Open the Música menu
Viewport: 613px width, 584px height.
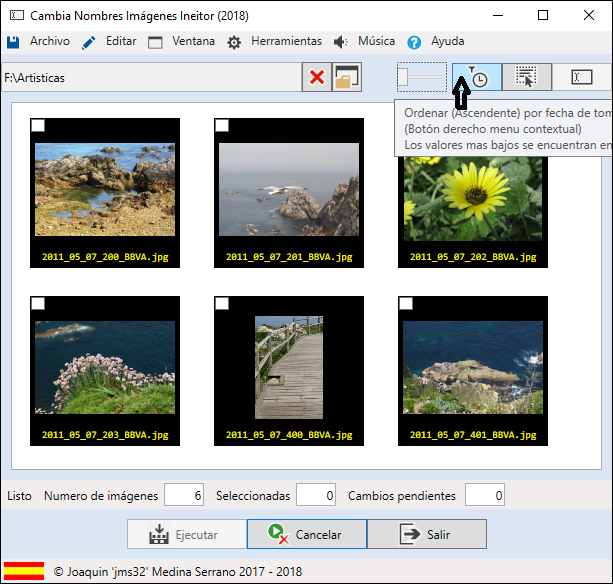tap(376, 41)
